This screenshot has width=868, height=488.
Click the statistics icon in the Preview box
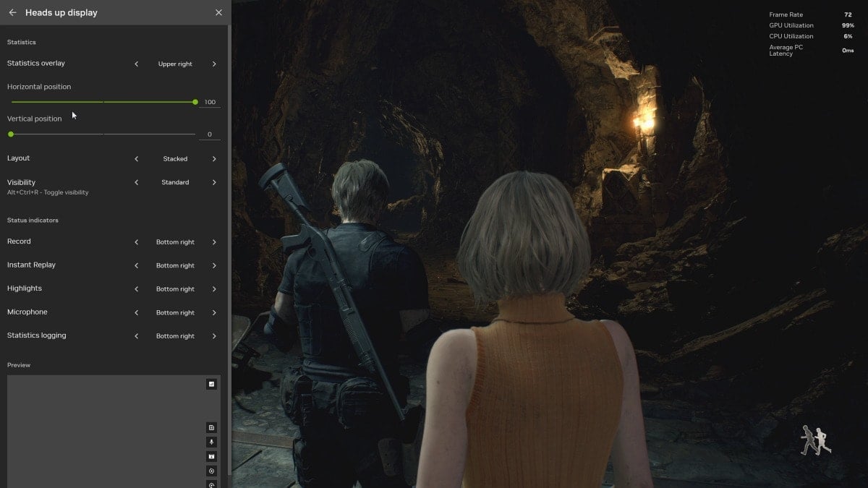pyautogui.click(x=211, y=384)
